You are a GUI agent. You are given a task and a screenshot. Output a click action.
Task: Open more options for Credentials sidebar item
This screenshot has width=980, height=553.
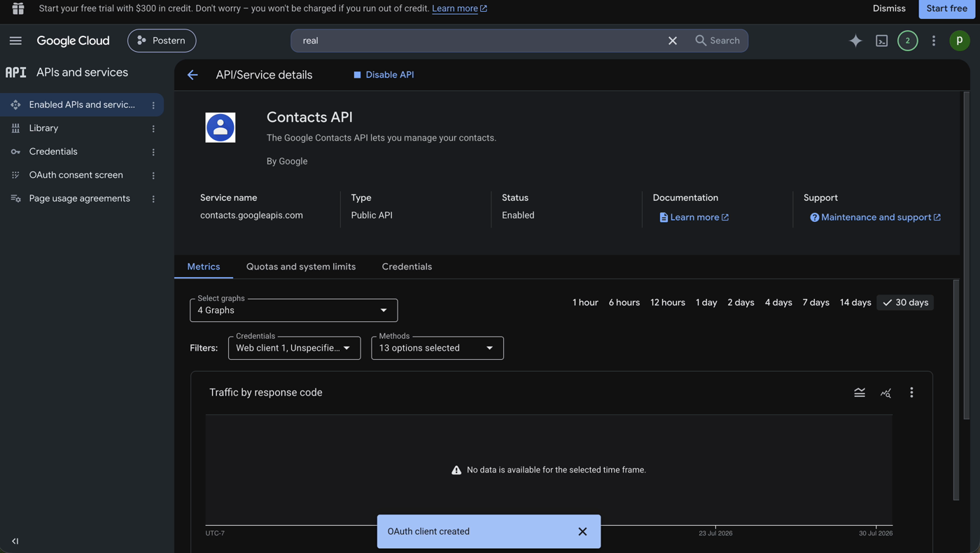[x=153, y=152]
